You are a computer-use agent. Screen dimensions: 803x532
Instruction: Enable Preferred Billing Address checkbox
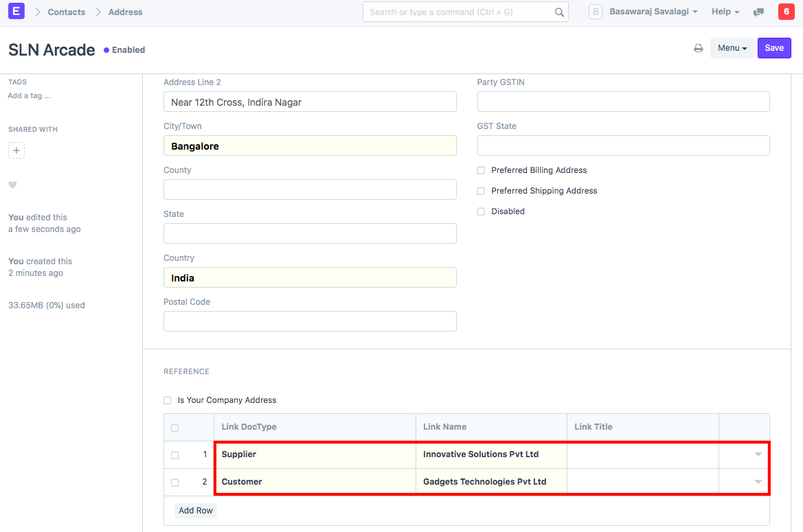coord(481,170)
